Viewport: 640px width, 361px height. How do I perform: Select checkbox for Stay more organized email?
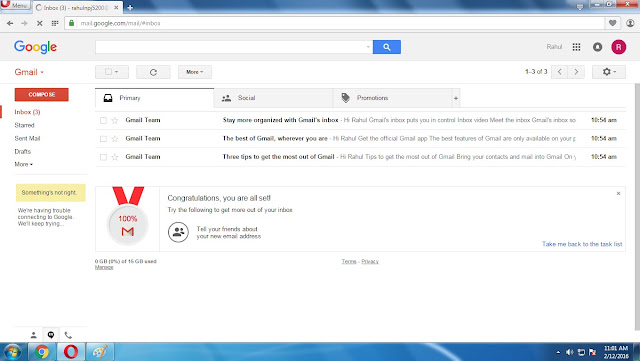click(103, 120)
